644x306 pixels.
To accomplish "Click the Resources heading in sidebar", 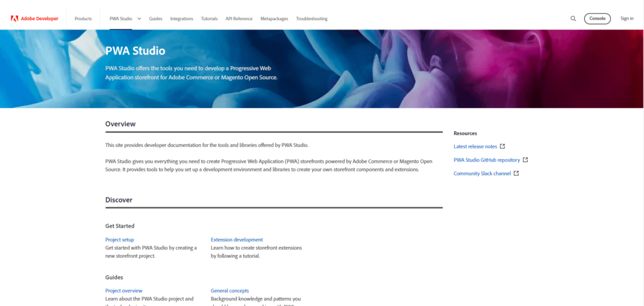I will (465, 133).
